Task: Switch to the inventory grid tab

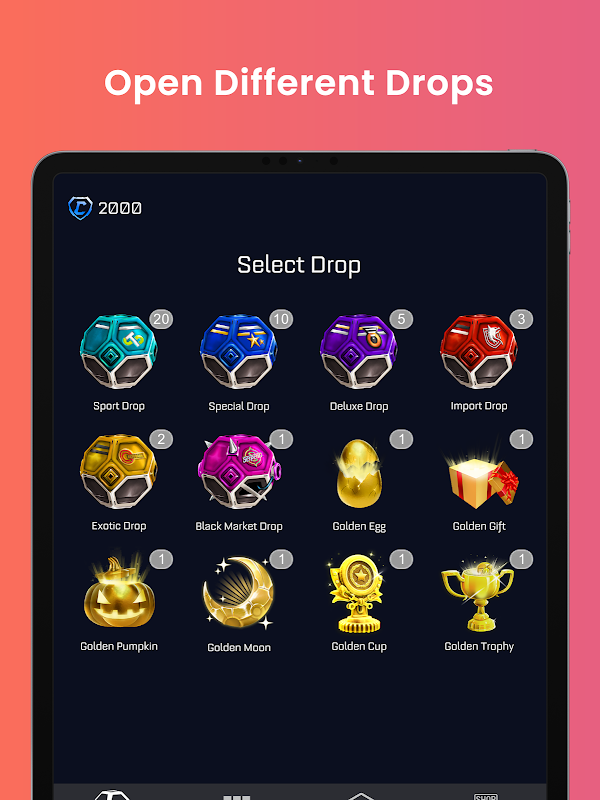Action: [237, 797]
